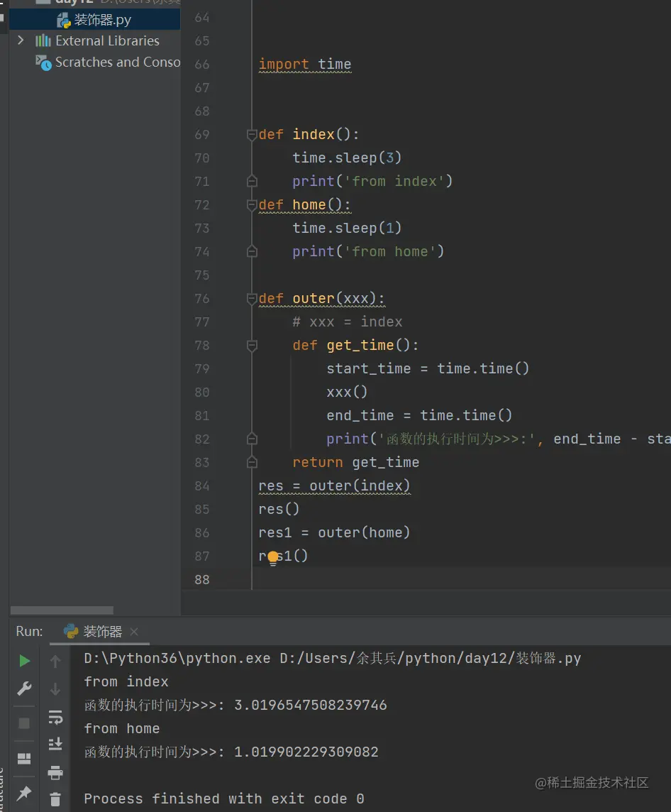The image size is (671, 812).
Task: Open Scratches and Consoles item
Action: 118,62
